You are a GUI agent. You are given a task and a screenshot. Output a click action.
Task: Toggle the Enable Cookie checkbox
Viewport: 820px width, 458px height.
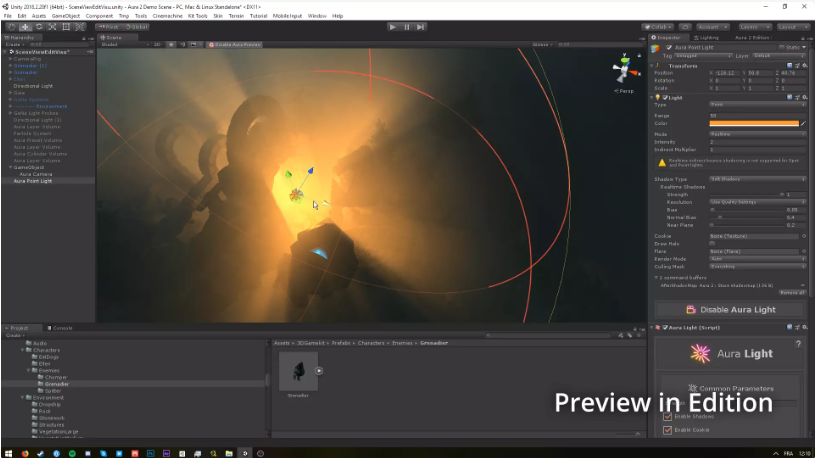point(667,430)
